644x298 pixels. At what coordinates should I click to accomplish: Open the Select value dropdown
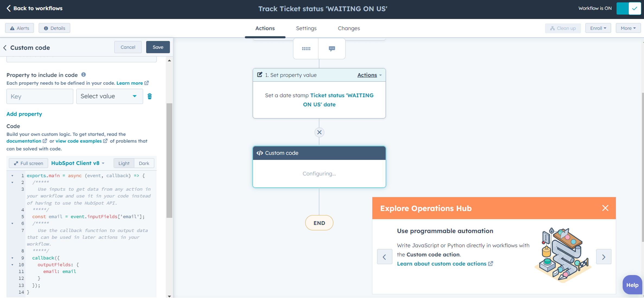pos(110,96)
